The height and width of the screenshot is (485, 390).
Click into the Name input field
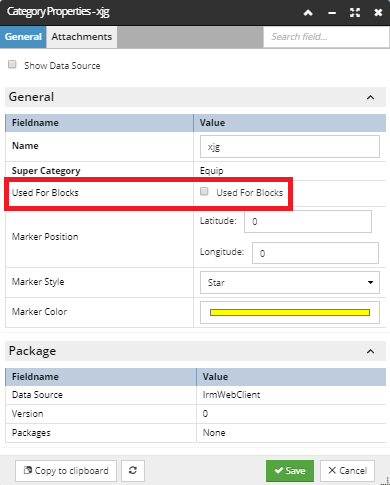pos(290,146)
